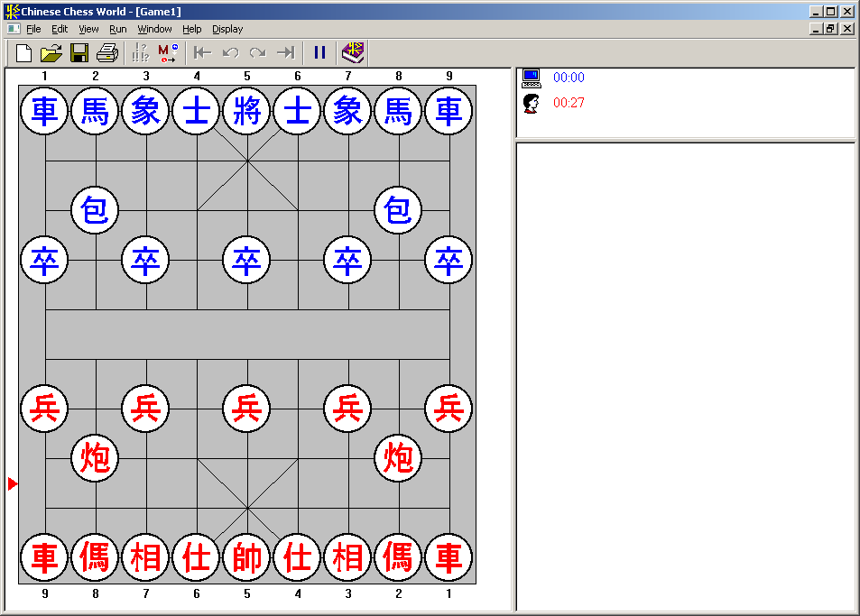The width and height of the screenshot is (860, 616).
Task: Pause the game with the pause button
Action: coord(319,52)
